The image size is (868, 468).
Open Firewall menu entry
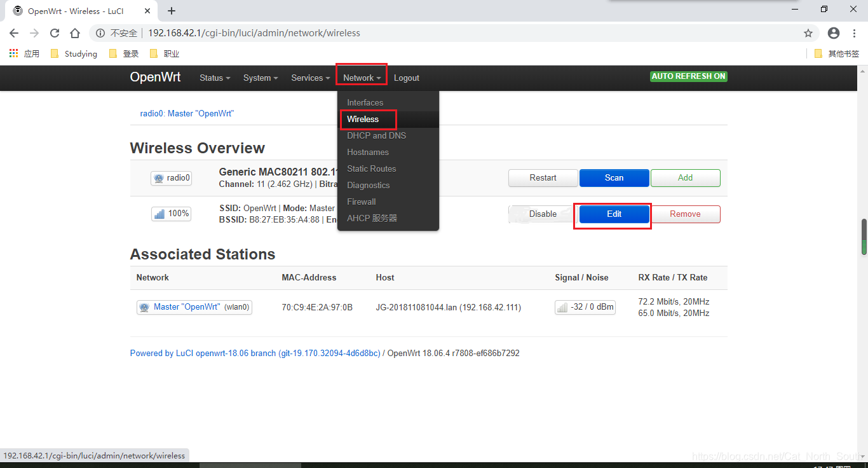click(388, 202)
